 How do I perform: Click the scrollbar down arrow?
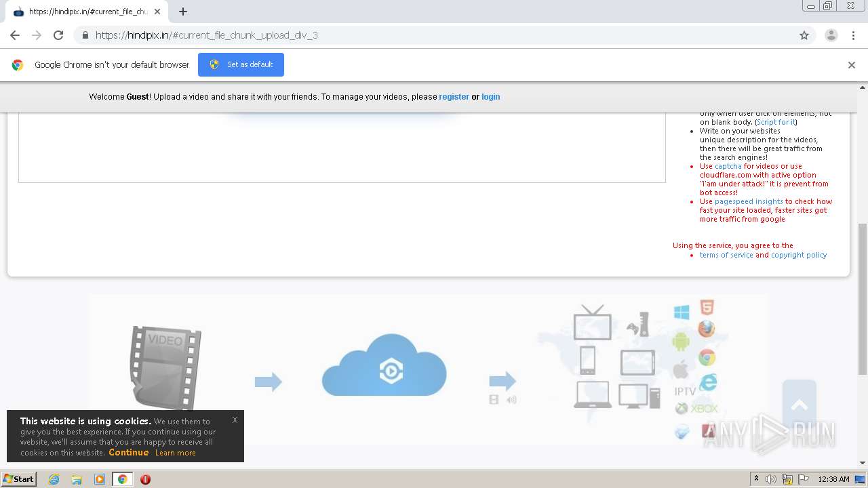(863, 464)
